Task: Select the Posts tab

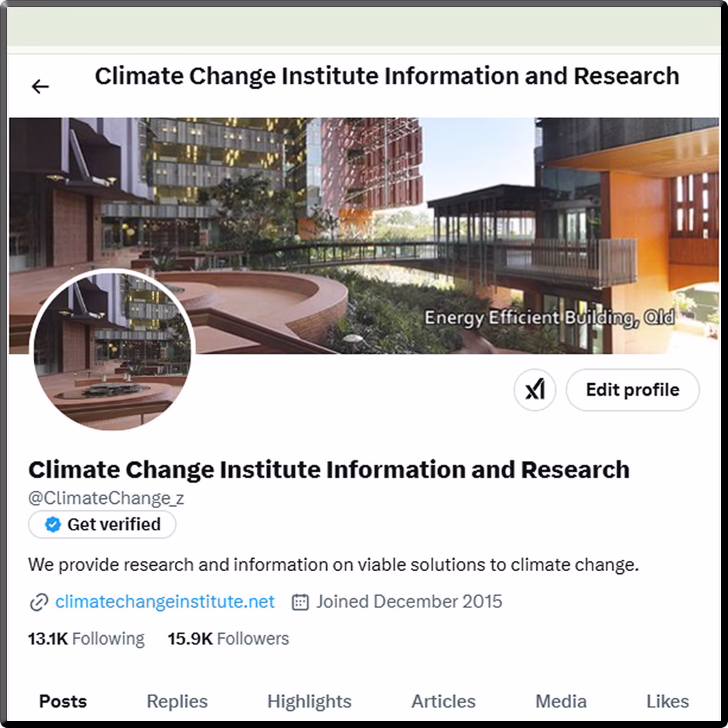Action: 63,701
